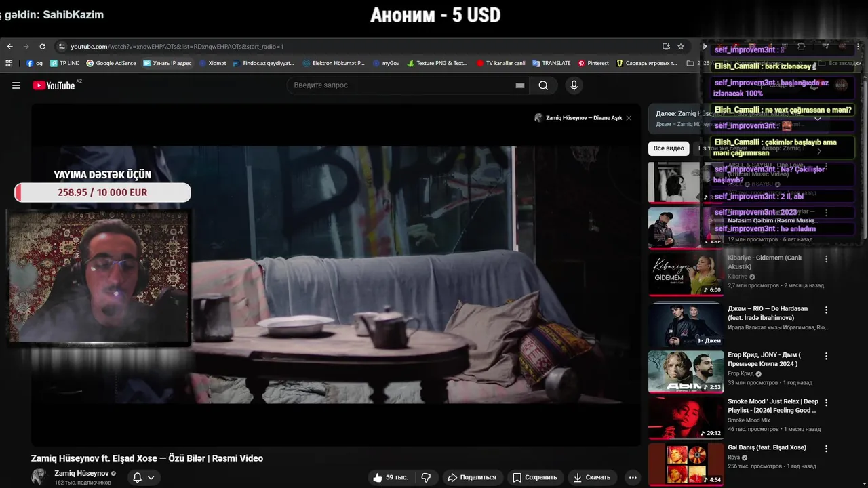Open 'Егор Крид, JONY - Дым' title
The width and height of the screenshot is (868, 488).
(x=764, y=359)
